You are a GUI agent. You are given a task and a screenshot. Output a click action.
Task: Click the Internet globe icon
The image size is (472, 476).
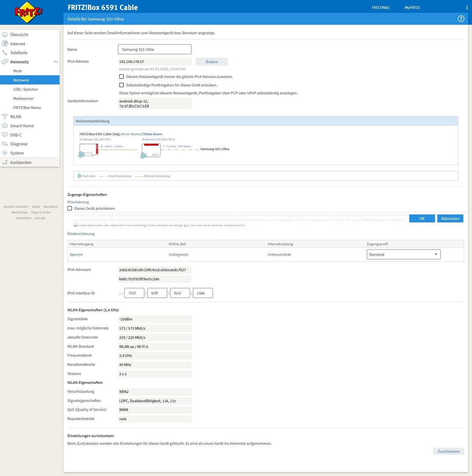click(5, 44)
